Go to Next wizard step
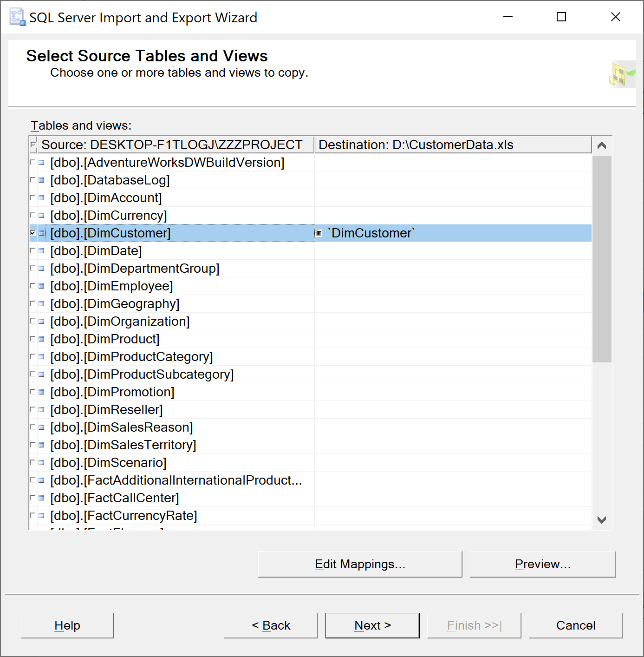 [x=372, y=625]
